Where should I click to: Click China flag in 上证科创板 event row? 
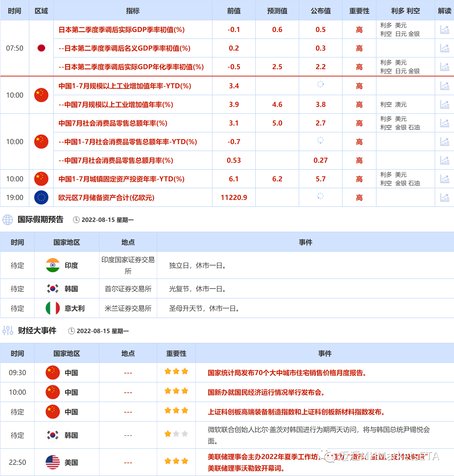click(x=52, y=412)
